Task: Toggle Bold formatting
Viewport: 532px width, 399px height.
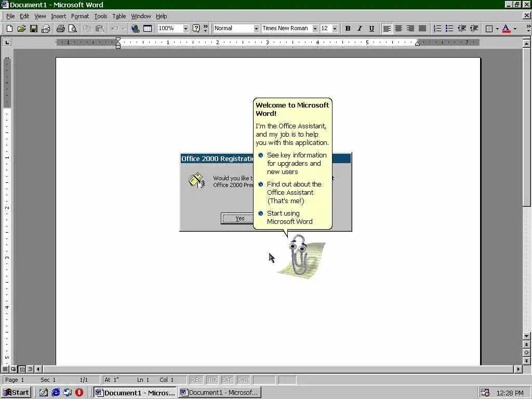Action: click(348, 29)
